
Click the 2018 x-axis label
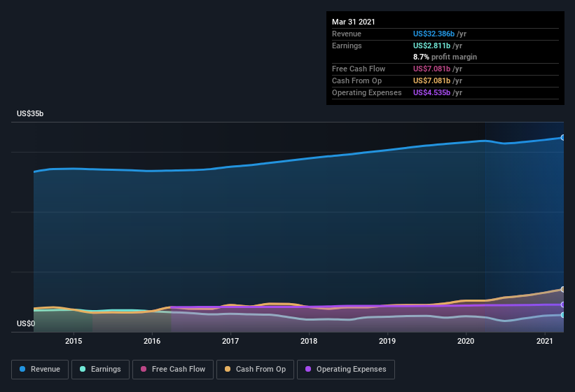(x=309, y=341)
